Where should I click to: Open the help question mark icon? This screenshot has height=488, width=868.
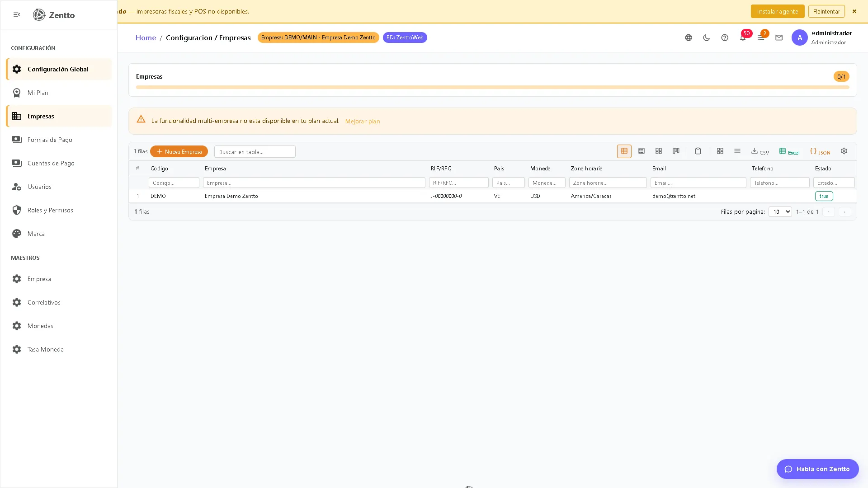pos(725,38)
